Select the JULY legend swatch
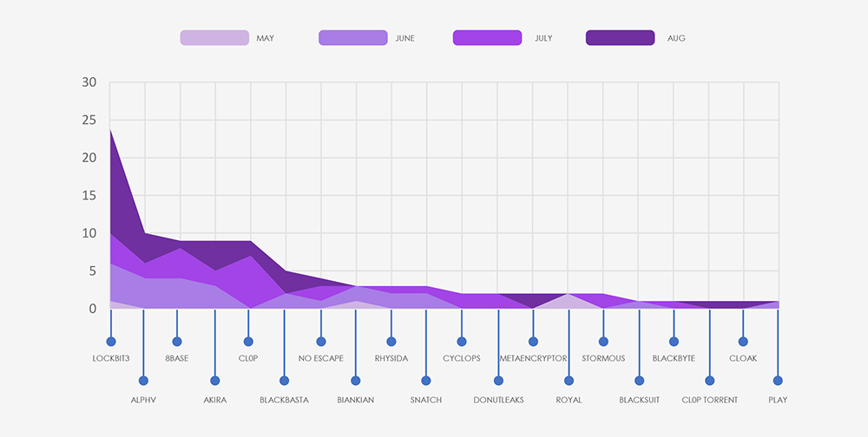The height and width of the screenshot is (437, 868). 487,38
